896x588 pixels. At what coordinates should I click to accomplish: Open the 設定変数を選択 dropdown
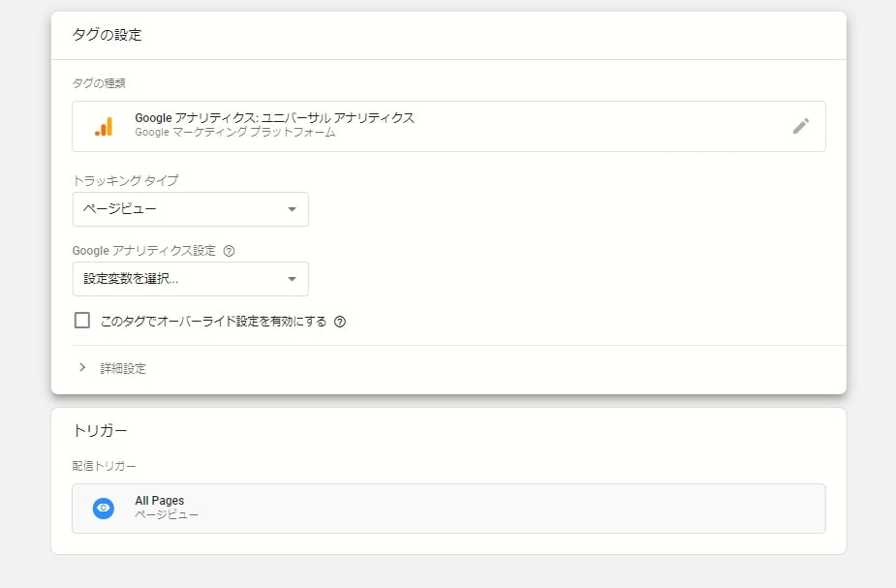point(191,279)
